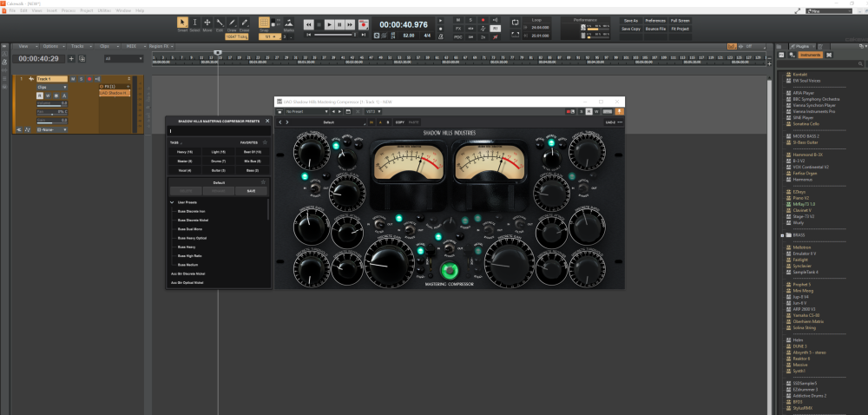Screen dimensions: 868x415
Task: Filter presets by Drums tag
Action: pos(219,161)
